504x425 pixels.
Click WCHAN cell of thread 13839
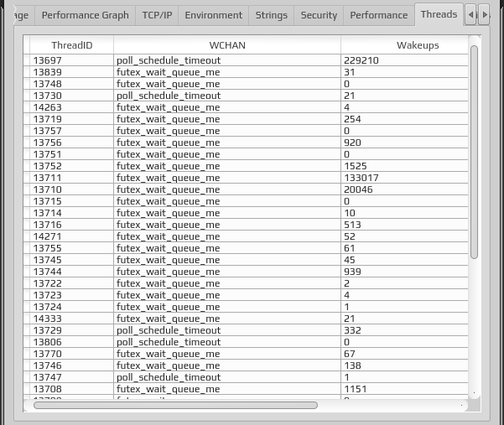pyautogui.click(x=227, y=72)
